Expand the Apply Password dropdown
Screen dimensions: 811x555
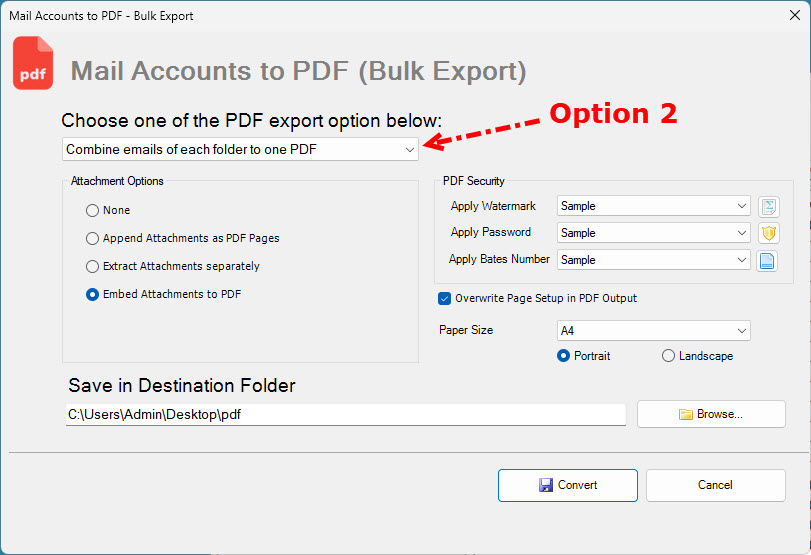653,233
